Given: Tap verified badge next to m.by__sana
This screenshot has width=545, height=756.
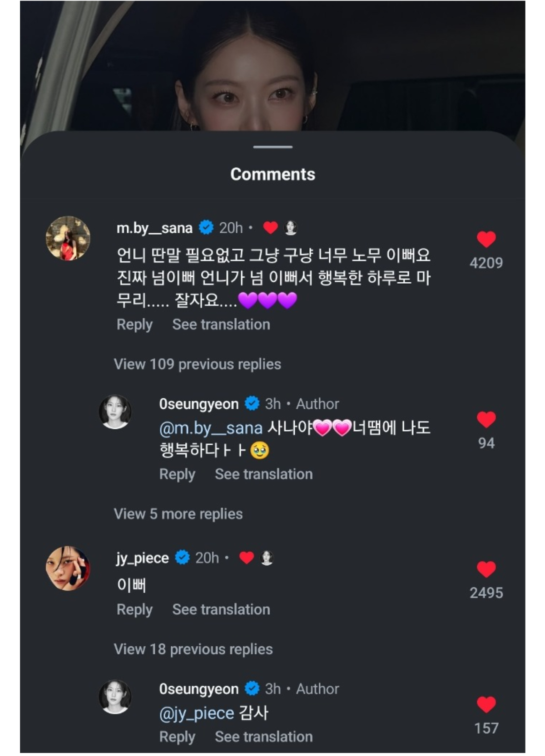Looking at the screenshot, I should [206, 228].
